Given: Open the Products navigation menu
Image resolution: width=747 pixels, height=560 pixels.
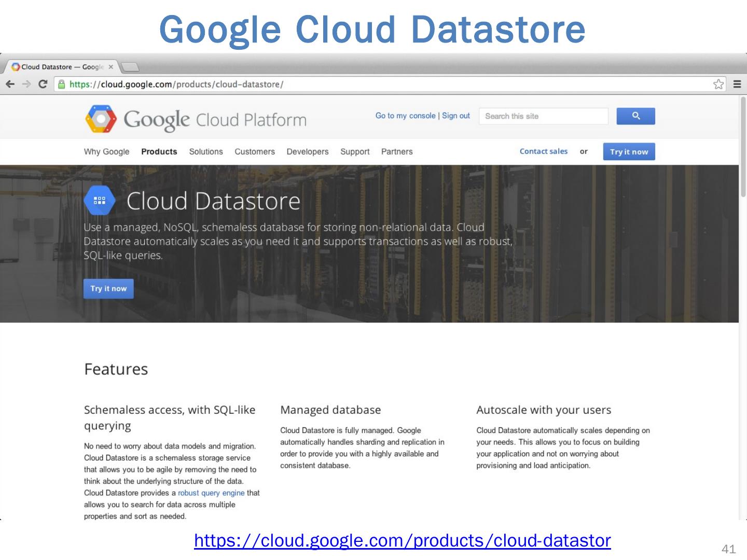Looking at the screenshot, I should click(x=159, y=152).
